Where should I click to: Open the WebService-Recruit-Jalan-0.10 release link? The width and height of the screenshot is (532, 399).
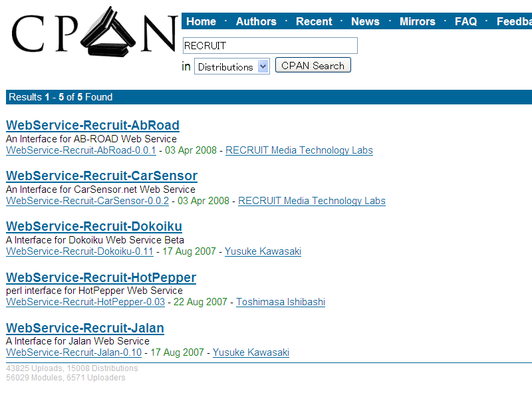pyautogui.click(x=74, y=352)
